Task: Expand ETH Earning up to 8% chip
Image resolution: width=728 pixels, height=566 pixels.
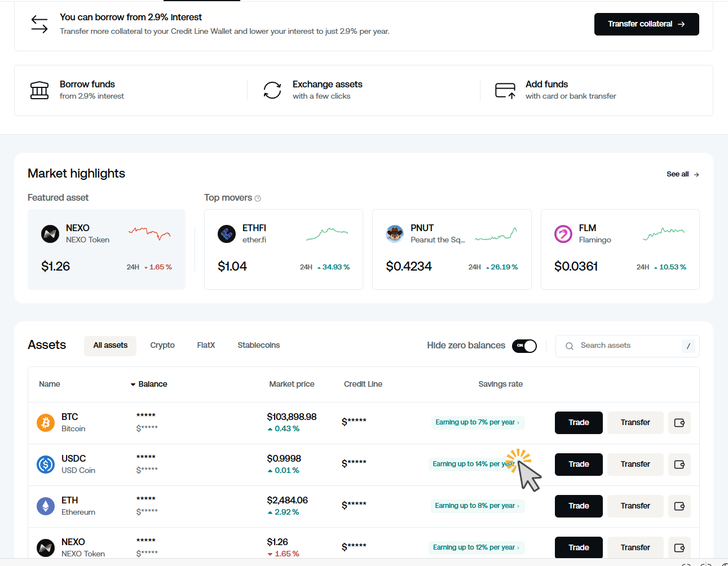Action: pyautogui.click(x=477, y=506)
